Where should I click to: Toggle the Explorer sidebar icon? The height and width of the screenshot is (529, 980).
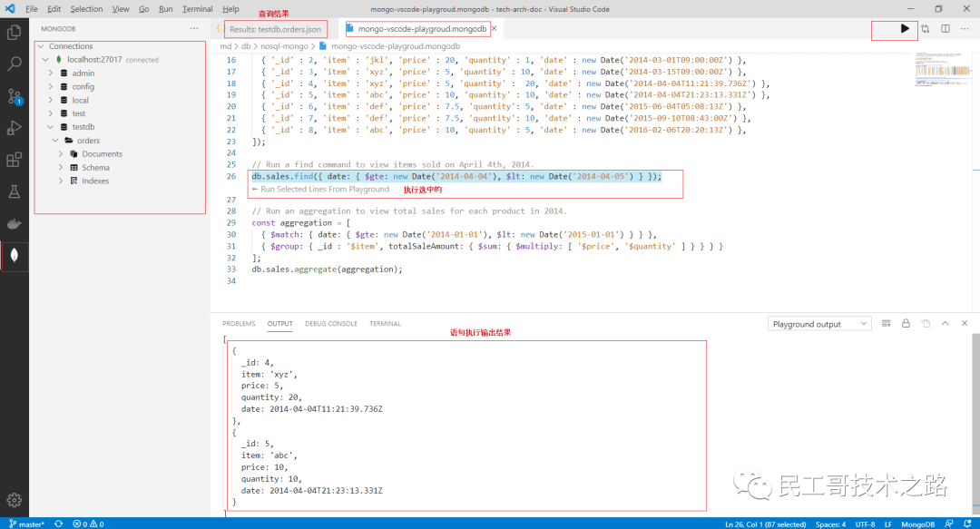click(x=13, y=33)
